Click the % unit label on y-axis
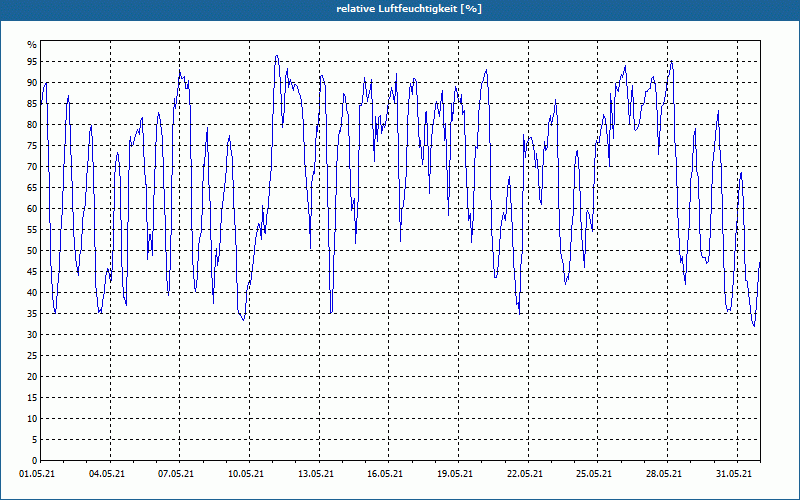 click(x=32, y=45)
